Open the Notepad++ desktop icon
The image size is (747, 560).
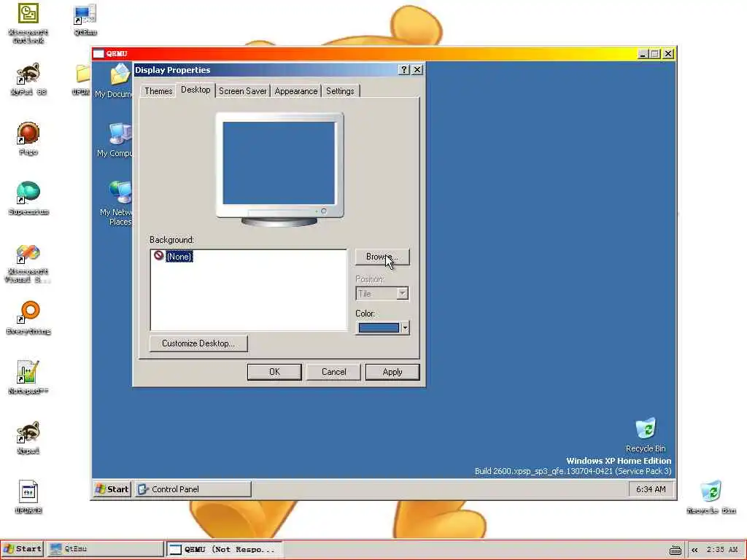(28, 373)
